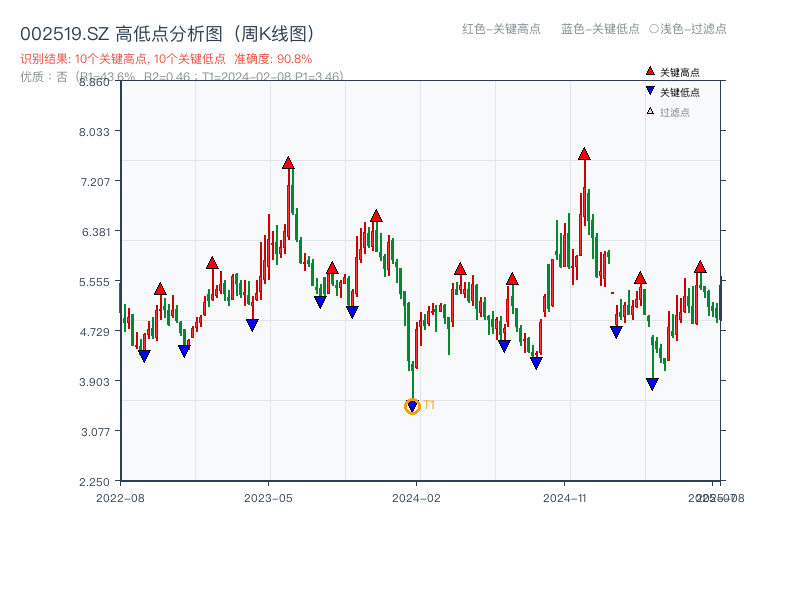Click the y-axis label 7.207
The image size is (800, 600).
click(x=95, y=182)
